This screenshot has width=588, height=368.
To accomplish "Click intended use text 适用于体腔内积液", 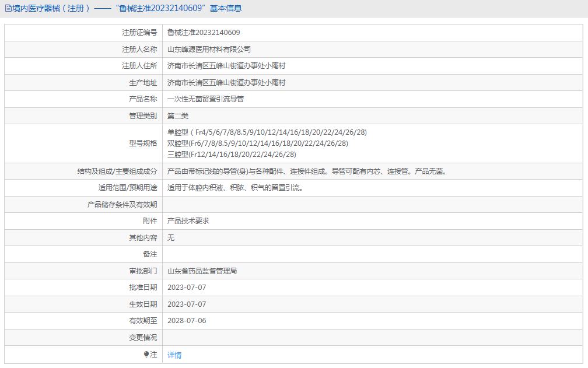I will tap(235, 188).
